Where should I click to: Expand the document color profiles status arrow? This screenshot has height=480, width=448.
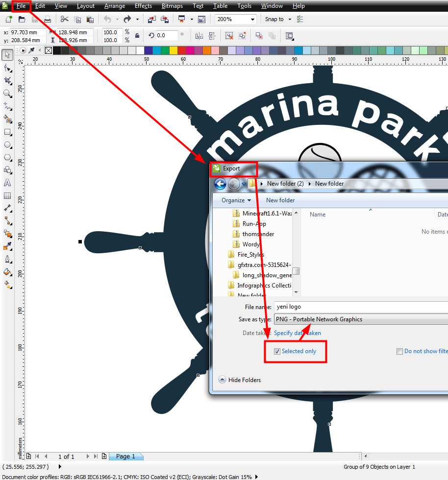(256, 477)
